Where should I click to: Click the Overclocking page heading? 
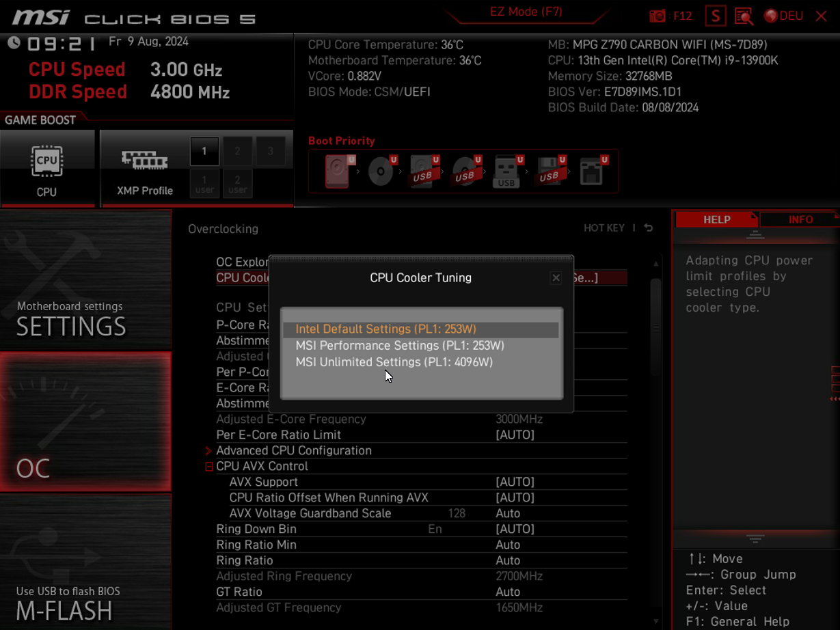click(x=223, y=229)
